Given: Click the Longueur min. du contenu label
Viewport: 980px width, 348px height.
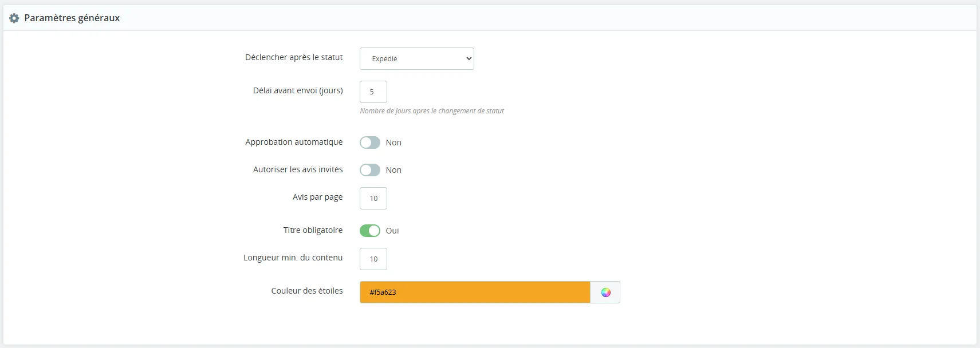Looking at the screenshot, I should (x=293, y=258).
